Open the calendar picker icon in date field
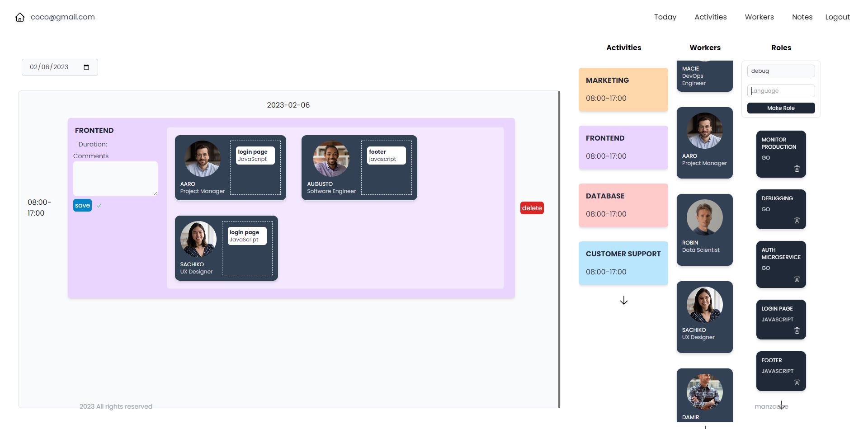Viewport: 868px width, 429px height. click(x=86, y=67)
